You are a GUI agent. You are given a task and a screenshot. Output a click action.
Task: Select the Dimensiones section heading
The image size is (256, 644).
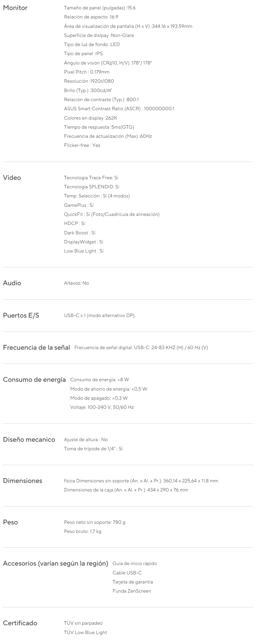pos(22,481)
